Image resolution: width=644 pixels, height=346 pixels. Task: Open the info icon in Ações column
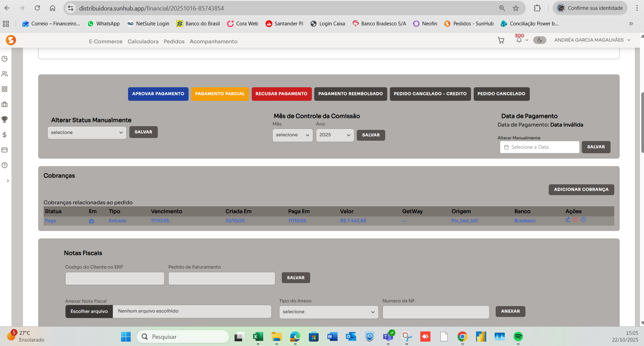(583, 220)
